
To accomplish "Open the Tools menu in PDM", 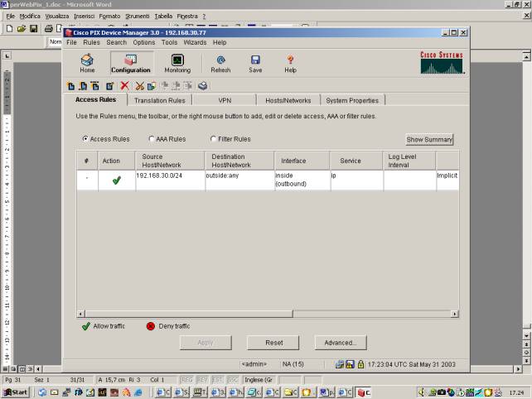I will point(169,42).
